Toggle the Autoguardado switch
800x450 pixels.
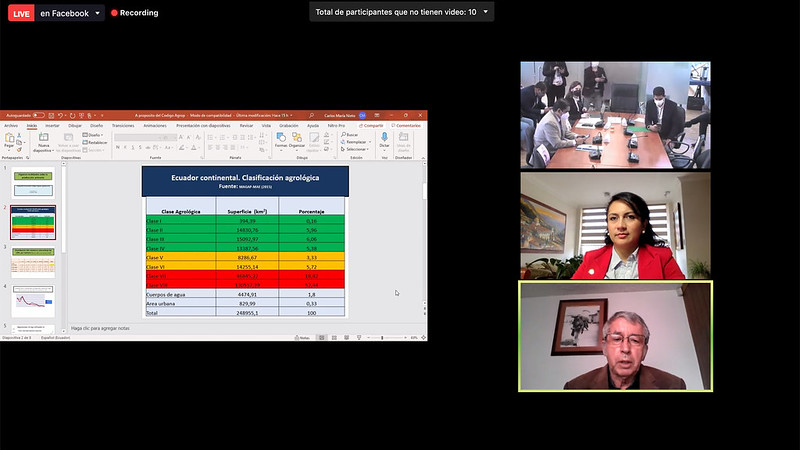click(38, 115)
